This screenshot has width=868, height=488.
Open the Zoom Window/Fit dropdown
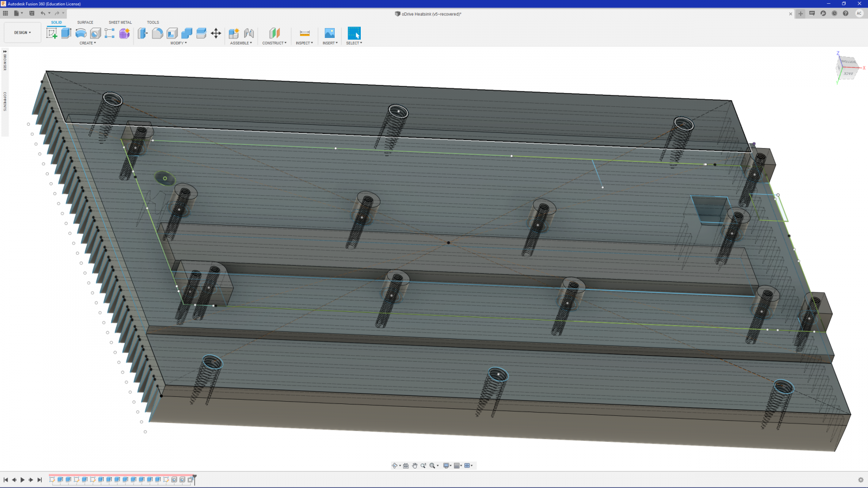(434, 466)
